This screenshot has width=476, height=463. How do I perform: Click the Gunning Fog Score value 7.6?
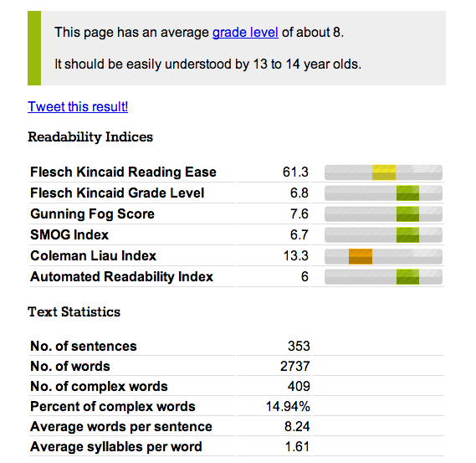pos(299,213)
